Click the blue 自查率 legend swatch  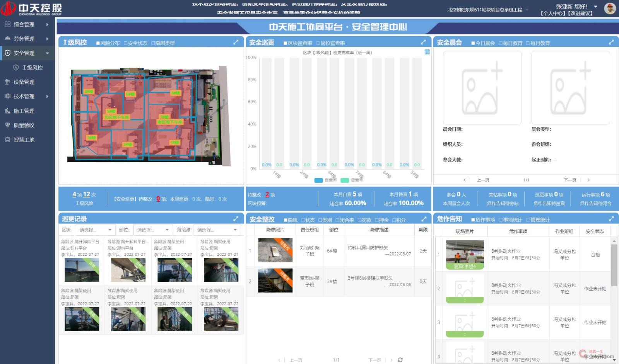click(x=318, y=180)
